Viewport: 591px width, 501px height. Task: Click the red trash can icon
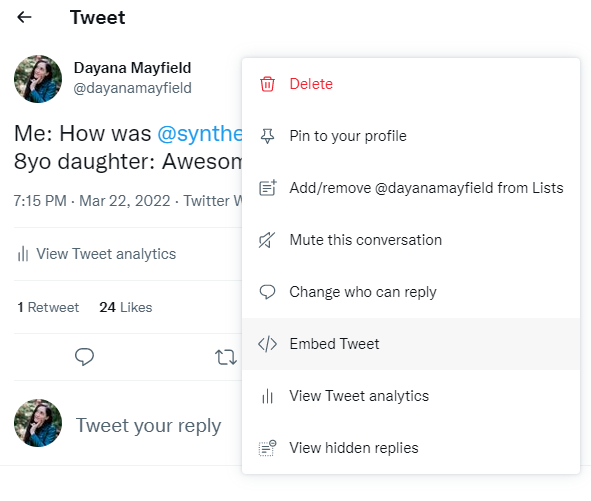(x=267, y=84)
